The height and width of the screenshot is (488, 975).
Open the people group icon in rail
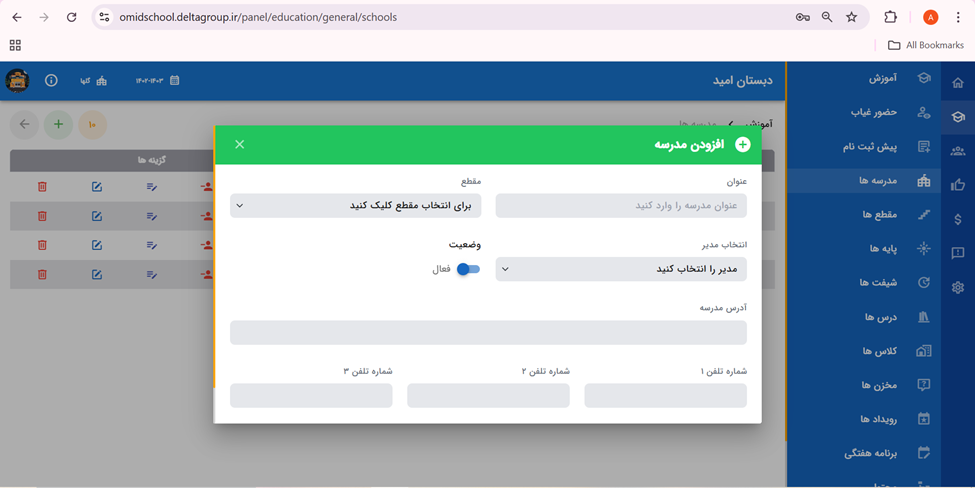tap(958, 150)
